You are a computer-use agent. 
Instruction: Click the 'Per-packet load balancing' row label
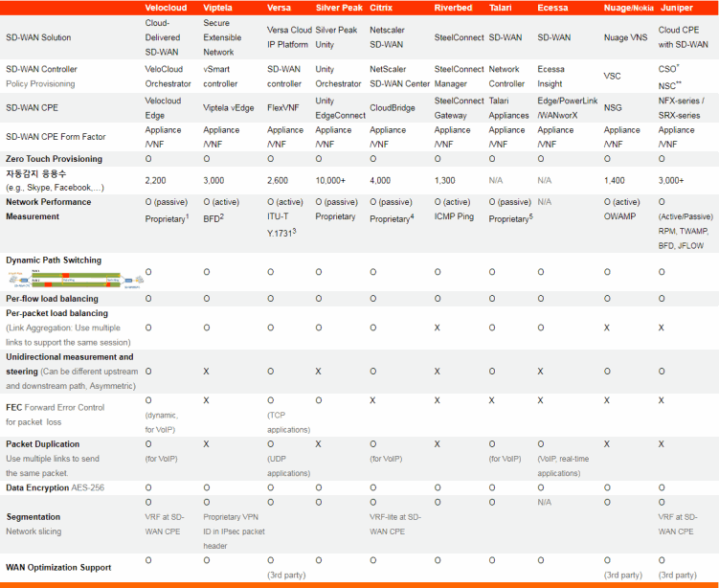click(56, 313)
